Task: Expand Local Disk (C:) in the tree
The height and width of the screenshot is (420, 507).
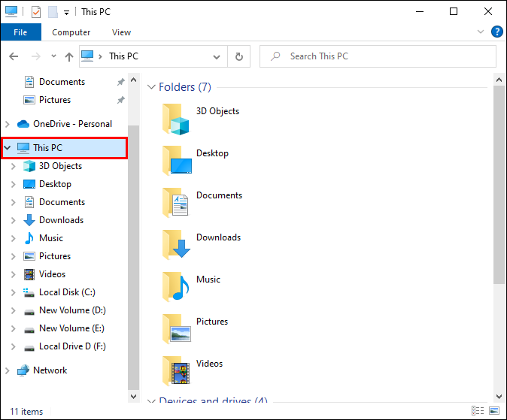Action: pyautogui.click(x=14, y=293)
